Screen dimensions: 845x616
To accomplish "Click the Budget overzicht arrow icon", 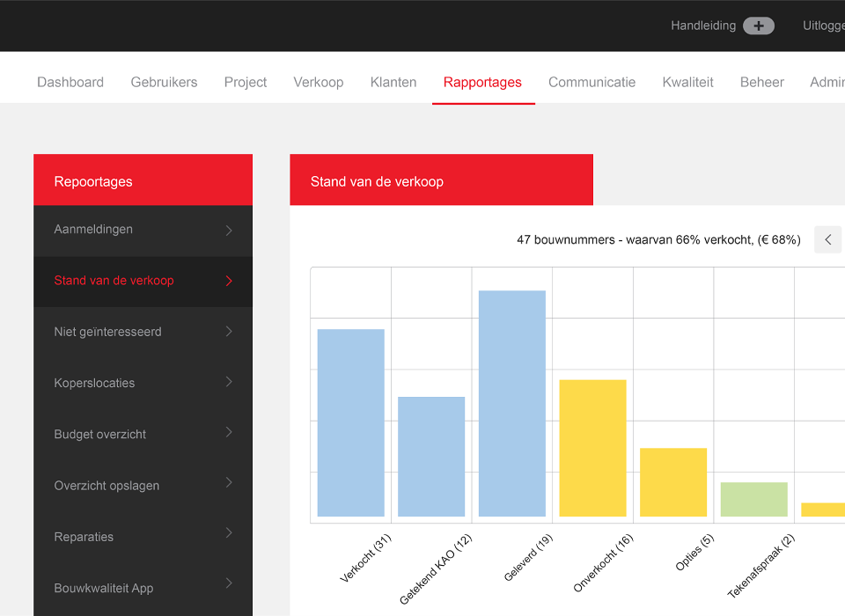I will tap(229, 433).
